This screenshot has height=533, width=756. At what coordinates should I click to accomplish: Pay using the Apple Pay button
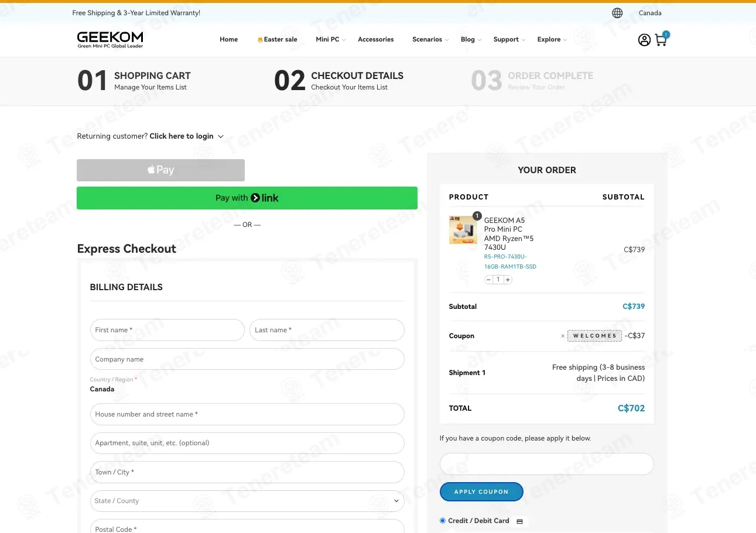click(160, 170)
